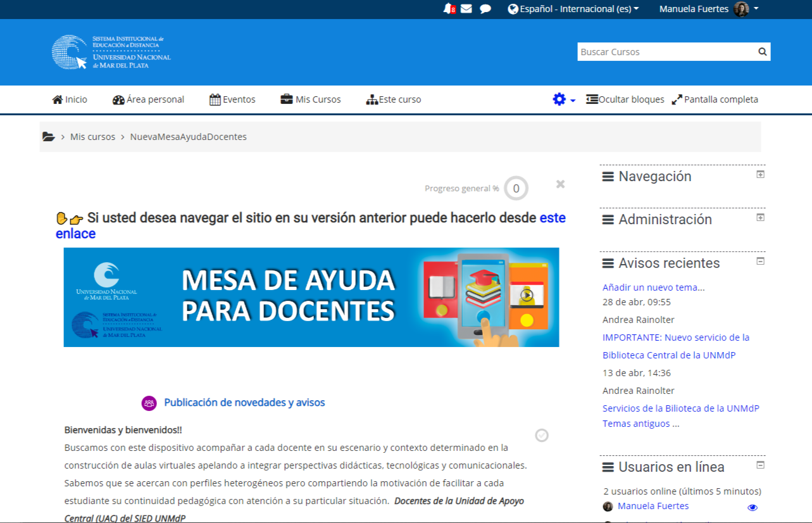Collapse the Avisos recientes block
Image resolution: width=812 pixels, height=523 pixels.
point(761,261)
